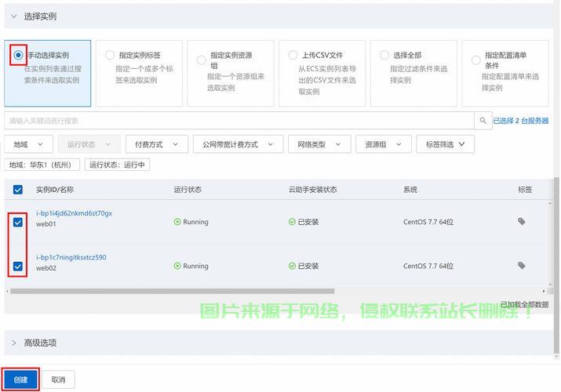561x392 pixels.
Task: Click filter tag 运行状态: 运行中
Action: pyautogui.click(x=117, y=165)
